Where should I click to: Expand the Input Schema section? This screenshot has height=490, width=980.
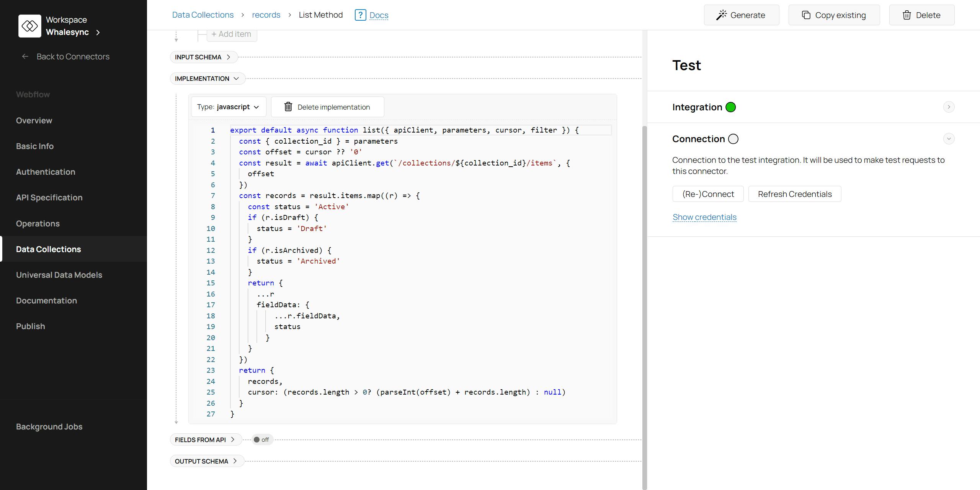tap(203, 57)
